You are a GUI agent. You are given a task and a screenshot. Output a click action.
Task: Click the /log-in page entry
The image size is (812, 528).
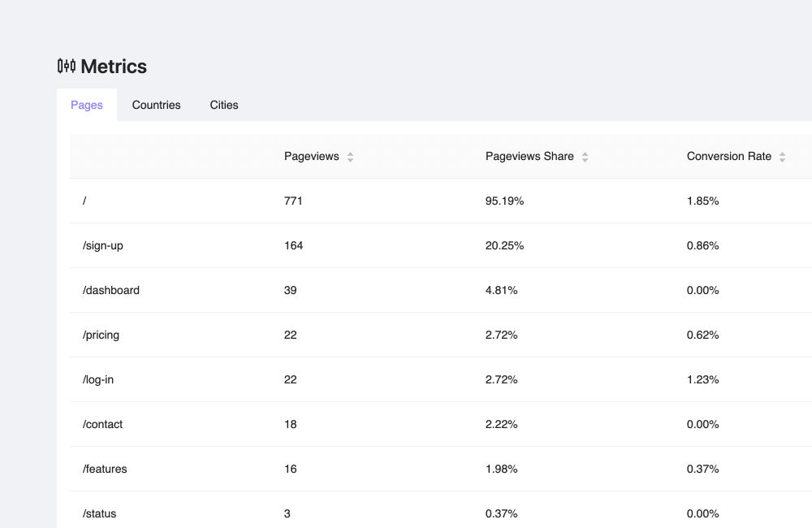(x=98, y=379)
